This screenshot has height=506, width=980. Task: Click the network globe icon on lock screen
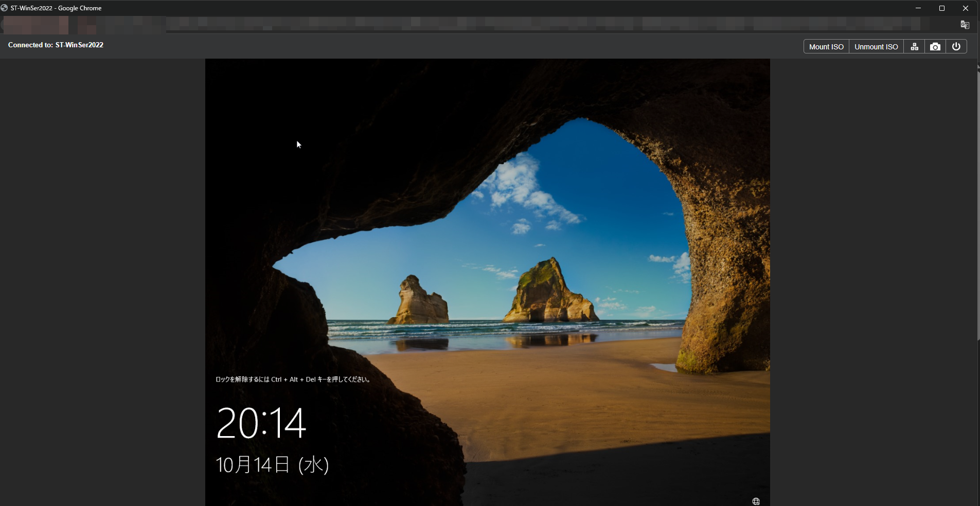pyautogui.click(x=756, y=501)
